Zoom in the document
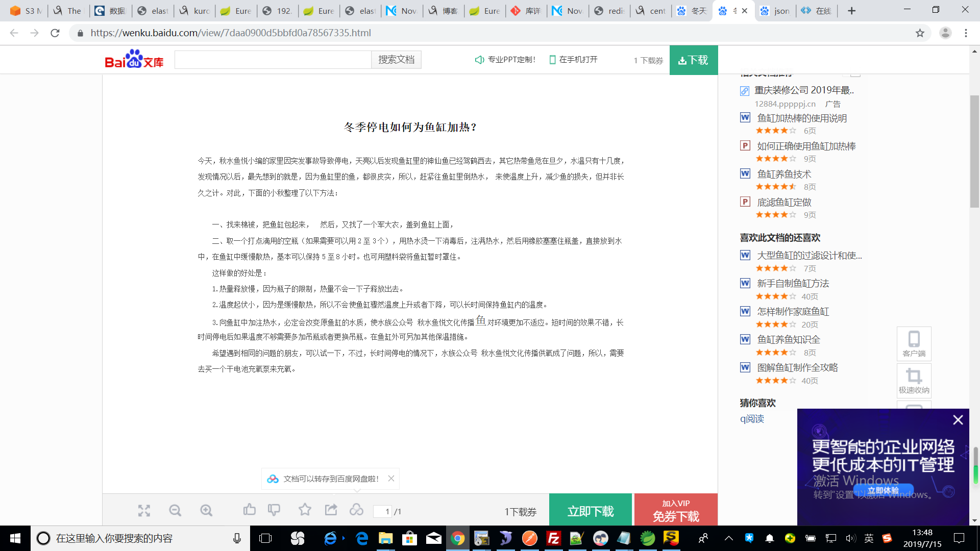 pyautogui.click(x=206, y=511)
